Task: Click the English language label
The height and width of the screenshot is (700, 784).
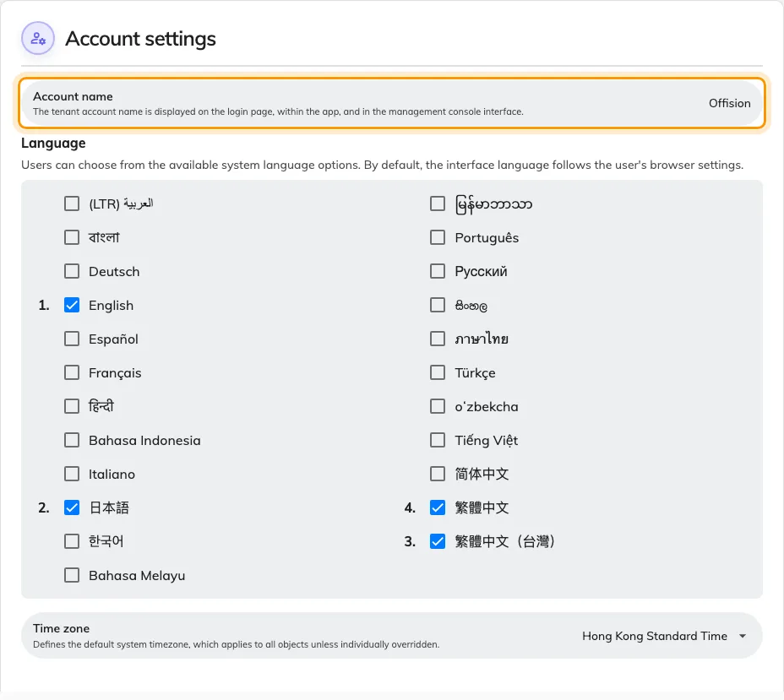Action: (x=111, y=306)
